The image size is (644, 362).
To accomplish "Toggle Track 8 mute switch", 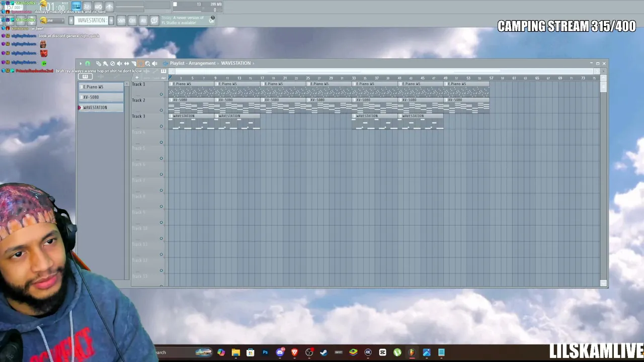I will [x=162, y=206].
